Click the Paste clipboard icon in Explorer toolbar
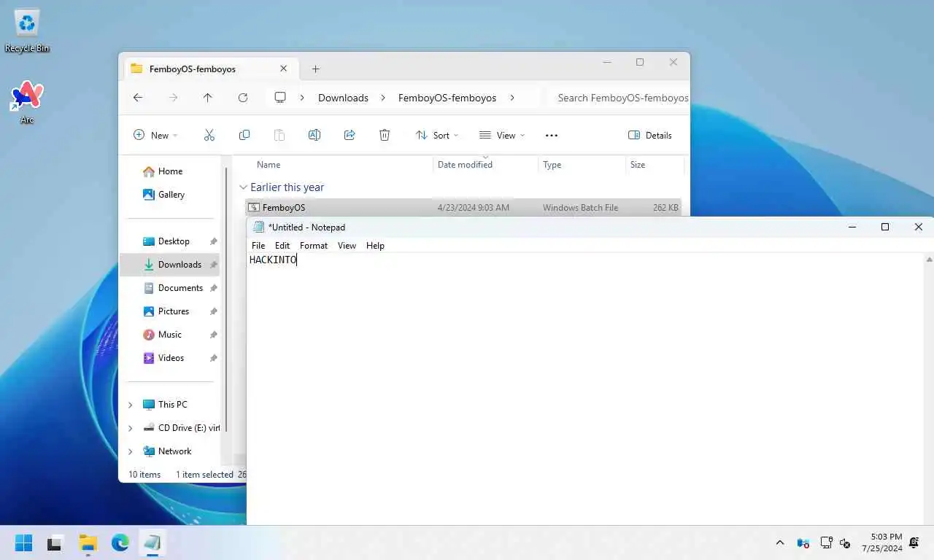Screen dimensions: 934x560 click(x=279, y=135)
